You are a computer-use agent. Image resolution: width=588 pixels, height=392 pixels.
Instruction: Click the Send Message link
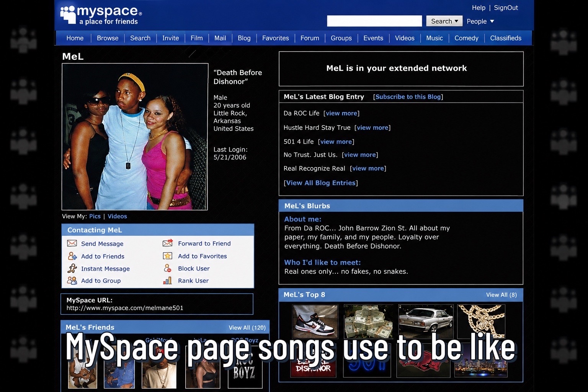(102, 244)
